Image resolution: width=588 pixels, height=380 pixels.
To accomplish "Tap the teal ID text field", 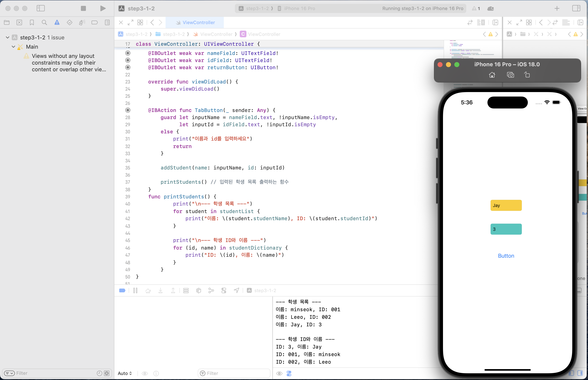I will [x=506, y=229].
